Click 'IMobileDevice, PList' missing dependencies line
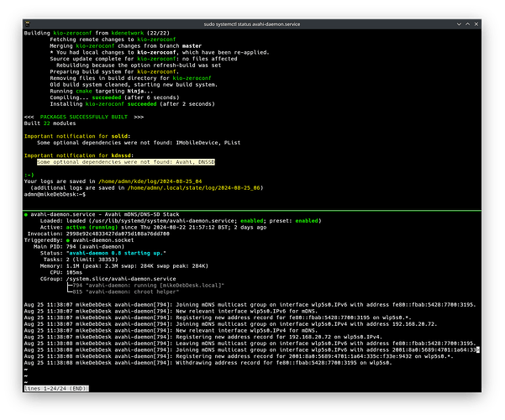505x420 pixels. [139, 143]
